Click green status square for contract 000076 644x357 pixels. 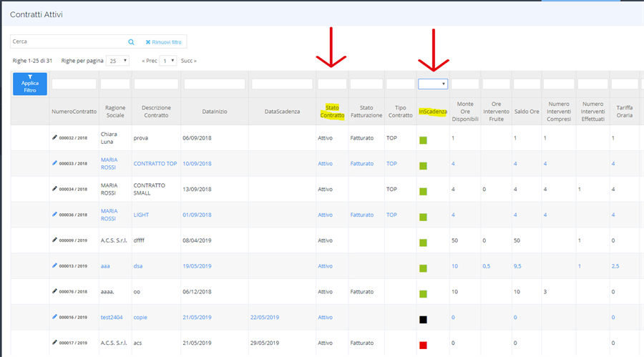(423, 294)
